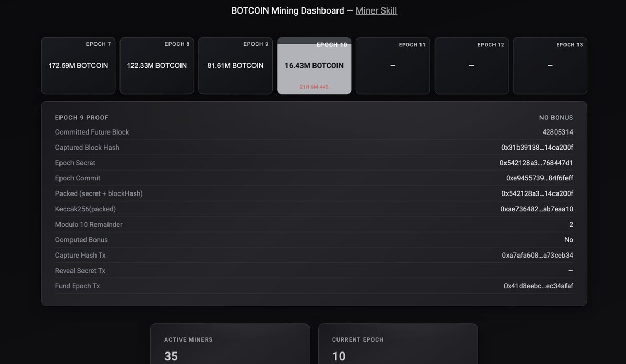Viewport: 626px width, 364px height.
Task: Open Fund Epoch Tx 0x41d8eebc…ec34afaf
Action: click(x=538, y=286)
